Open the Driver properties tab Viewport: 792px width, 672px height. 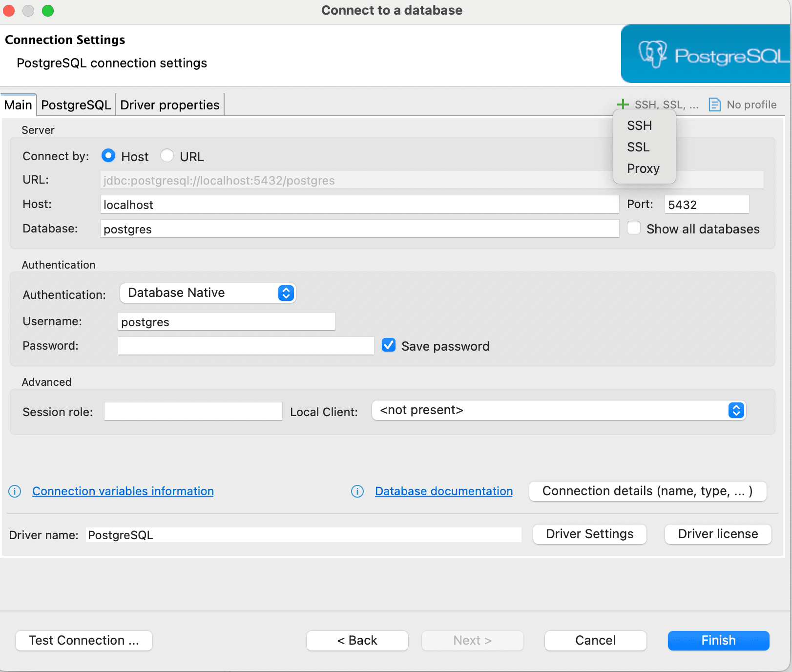[x=170, y=105]
